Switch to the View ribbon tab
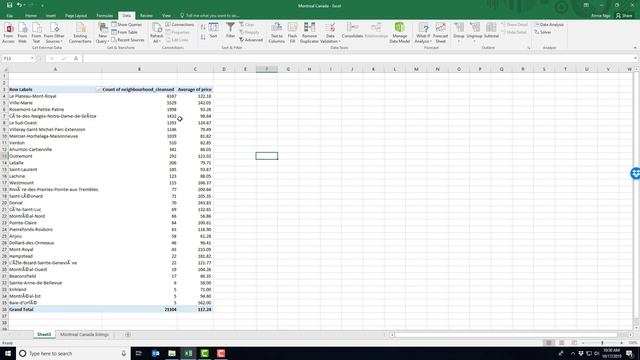Screen dimensions: 640x360 pos(166,16)
